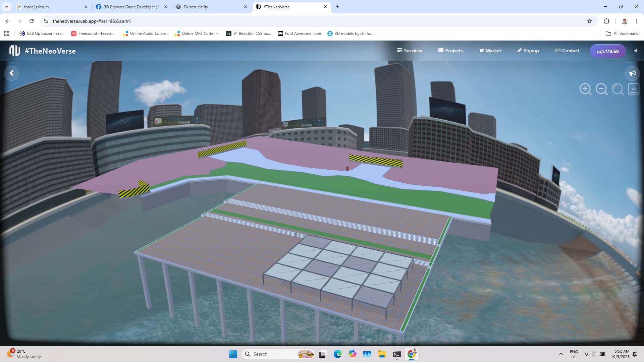Toggle sound with the navbar speaker icon
The width and height of the screenshot is (644, 362).
click(635, 51)
